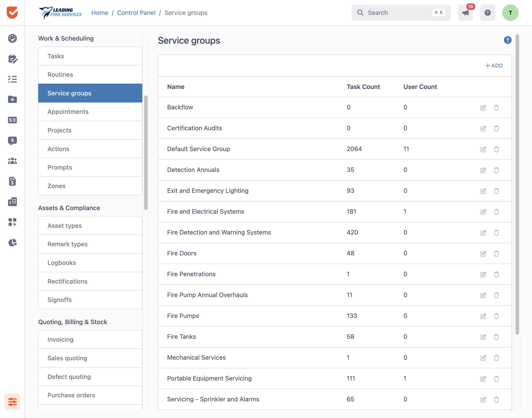This screenshot has height=418, width=532.
Task: Delete the Fire Doors service group
Action: tap(496, 254)
